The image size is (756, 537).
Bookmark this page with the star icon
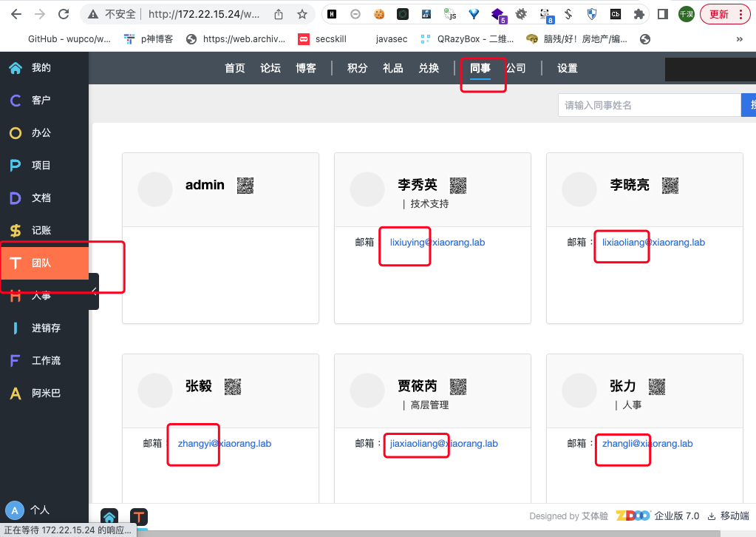pos(302,15)
